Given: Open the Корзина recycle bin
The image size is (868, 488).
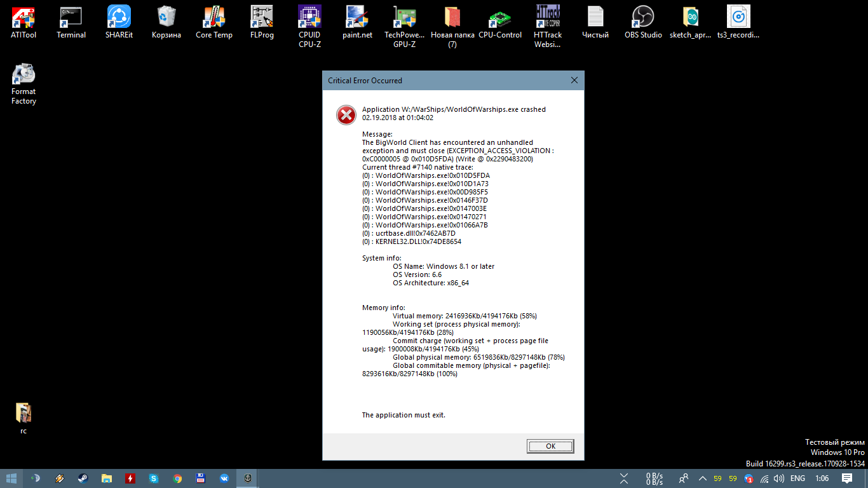Looking at the screenshot, I should [166, 22].
